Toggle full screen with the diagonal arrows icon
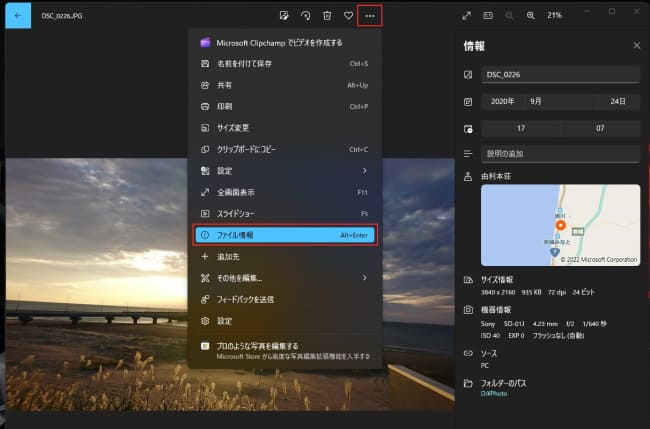650x429 pixels. [x=466, y=16]
